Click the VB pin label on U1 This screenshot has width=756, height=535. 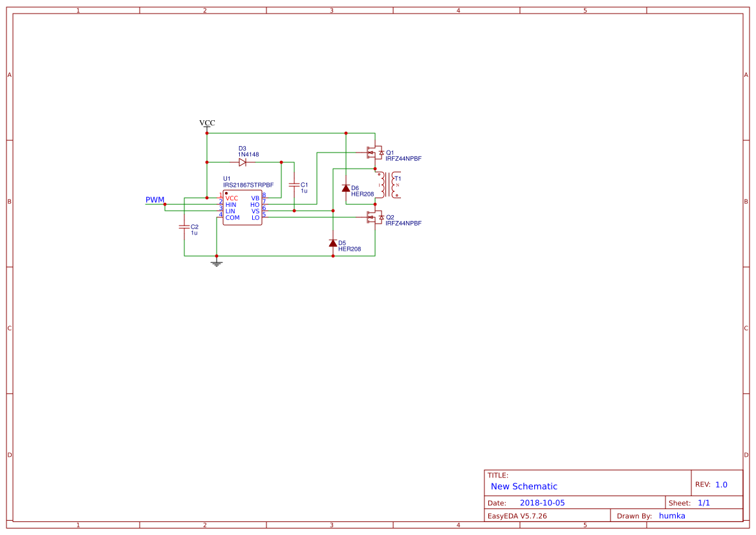(x=255, y=196)
